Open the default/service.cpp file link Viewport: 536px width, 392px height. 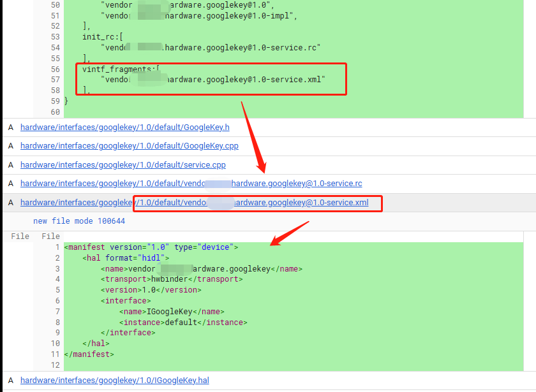123,165
